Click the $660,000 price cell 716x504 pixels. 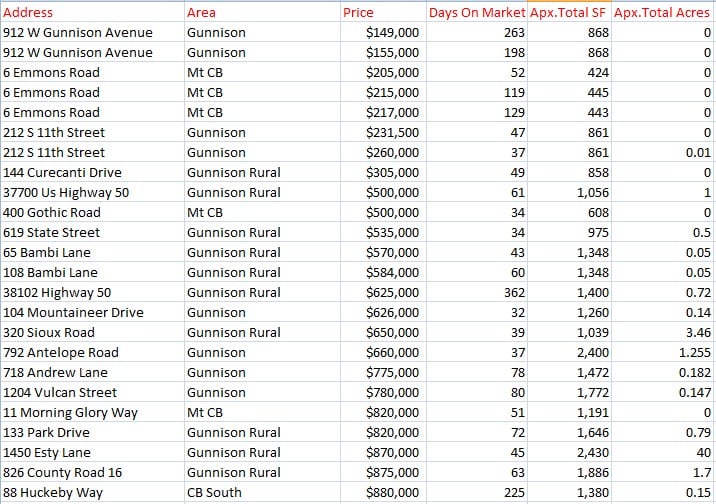pos(383,352)
